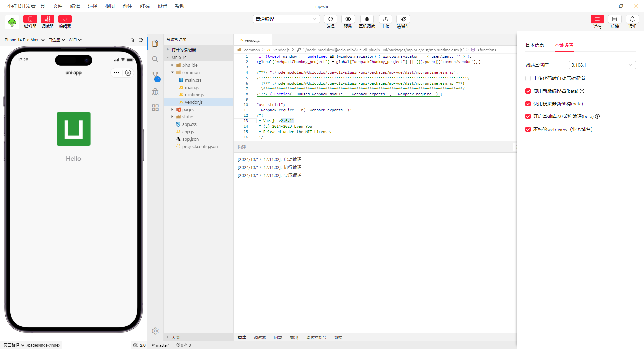Click master* git branch in status bar
This screenshot has height=349, width=644.
click(161, 345)
